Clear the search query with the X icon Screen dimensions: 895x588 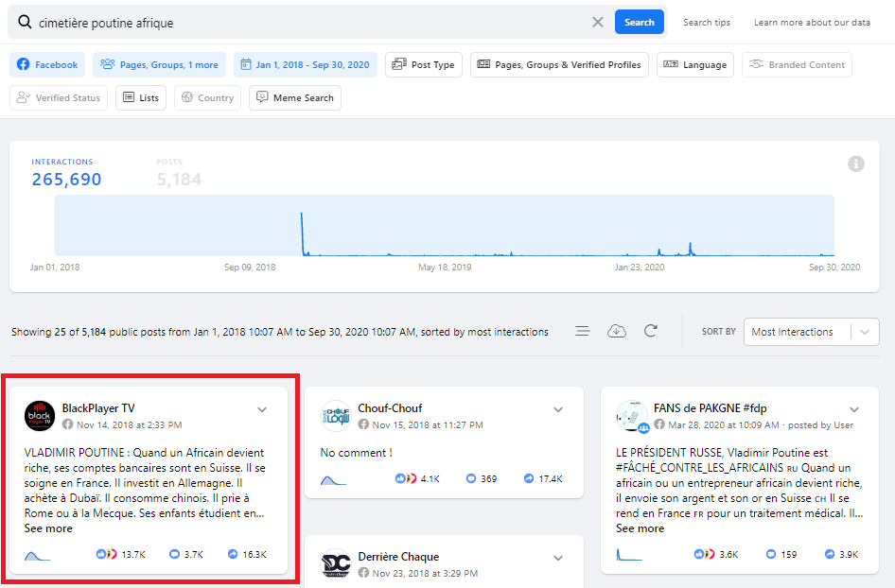[598, 23]
